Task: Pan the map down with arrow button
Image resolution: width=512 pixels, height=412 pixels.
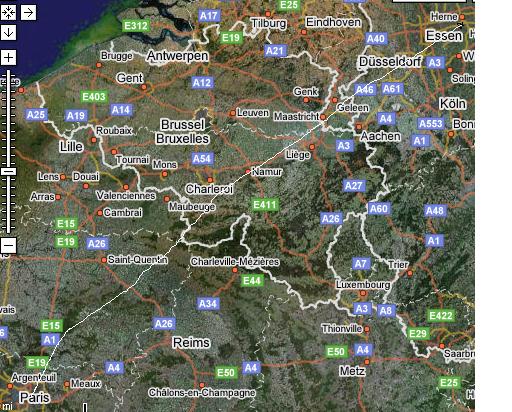Action: pyautogui.click(x=8, y=33)
